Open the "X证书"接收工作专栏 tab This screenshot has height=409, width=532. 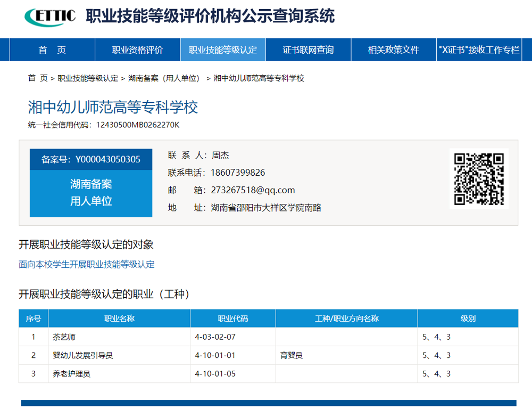tap(479, 50)
